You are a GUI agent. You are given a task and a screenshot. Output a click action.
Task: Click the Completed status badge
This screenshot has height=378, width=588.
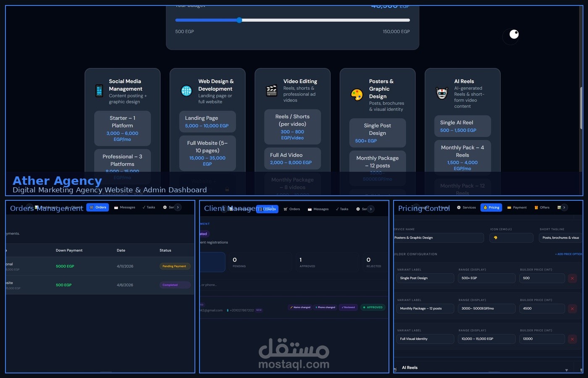coord(175,285)
